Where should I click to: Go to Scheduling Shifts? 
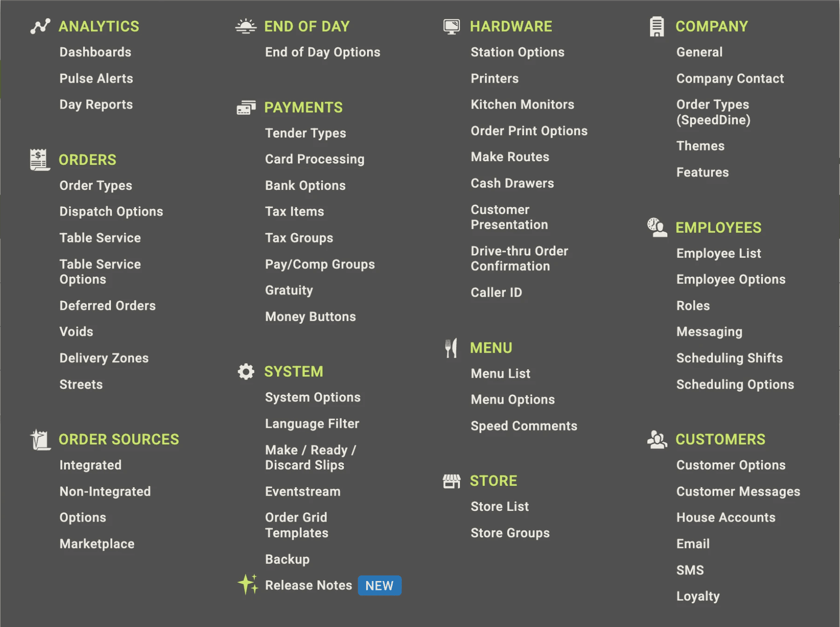(730, 358)
